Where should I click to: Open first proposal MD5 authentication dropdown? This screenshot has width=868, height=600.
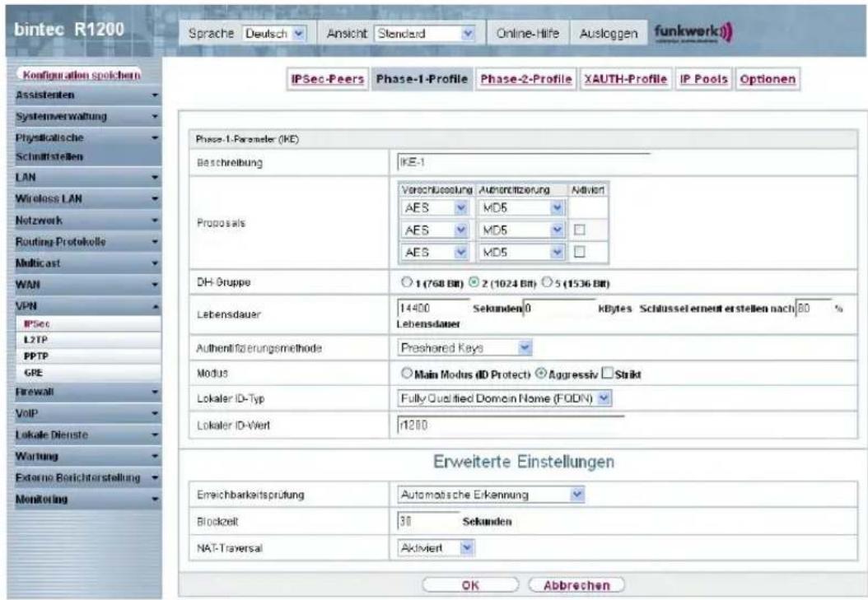pyautogui.click(x=521, y=208)
